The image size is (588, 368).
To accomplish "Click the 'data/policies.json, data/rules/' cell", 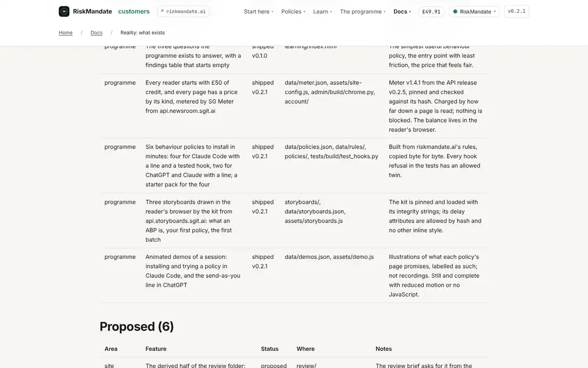I will [331, 151].
